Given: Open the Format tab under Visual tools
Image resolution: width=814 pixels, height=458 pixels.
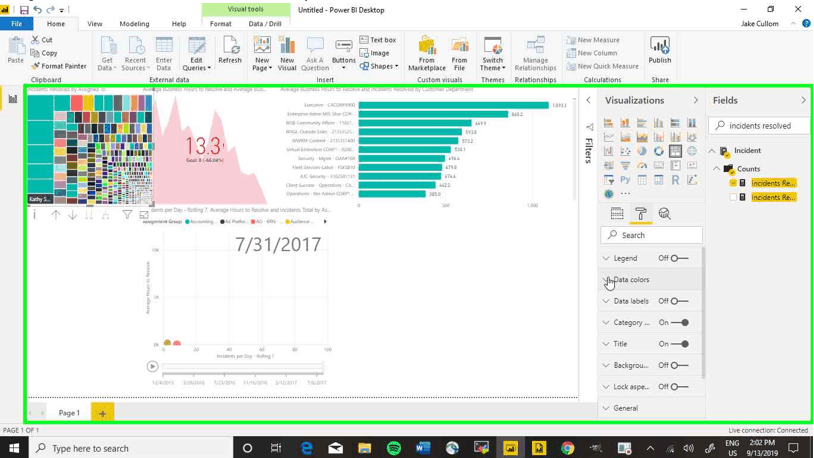Looking at the screenshot, I should 221,24.
